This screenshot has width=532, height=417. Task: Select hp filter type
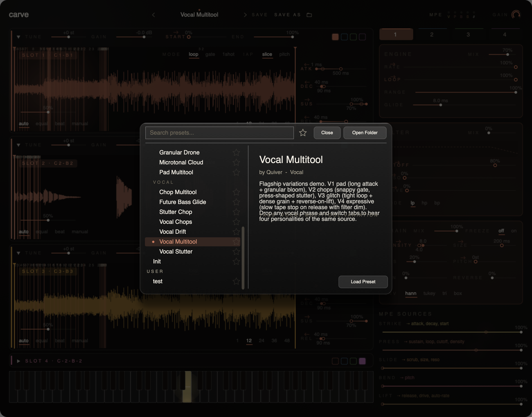(424, 203)
